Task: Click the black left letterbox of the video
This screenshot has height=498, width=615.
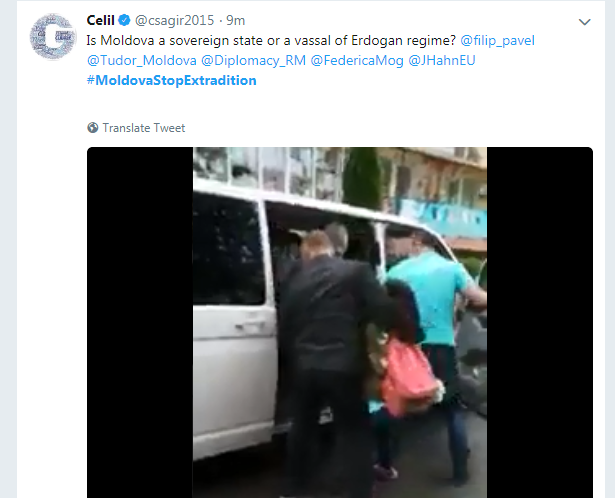Action: (140, 322)
